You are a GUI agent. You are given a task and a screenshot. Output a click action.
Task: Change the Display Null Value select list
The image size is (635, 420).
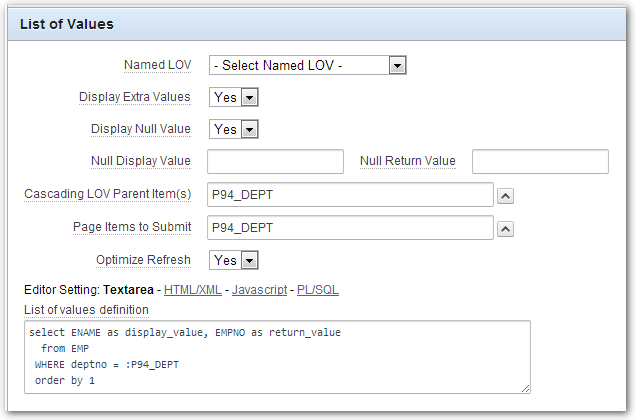[234, 129]
